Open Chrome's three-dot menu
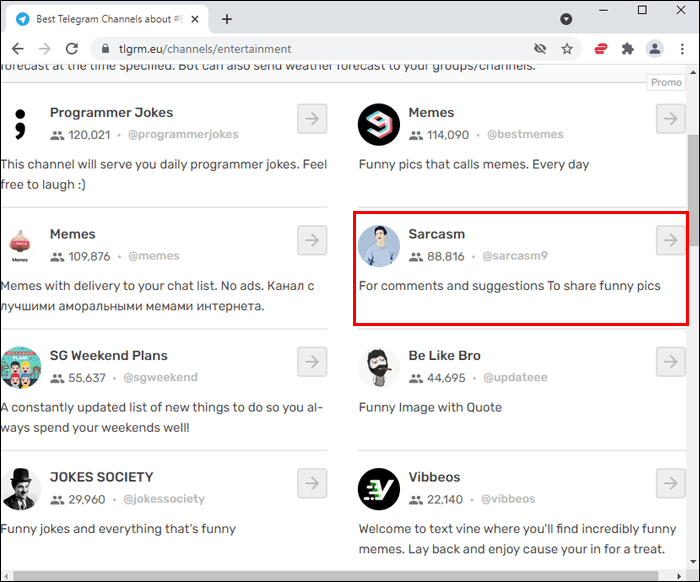The width and height of the screenshot is (700, 582). pyautogui.click(x=682, y=49)
